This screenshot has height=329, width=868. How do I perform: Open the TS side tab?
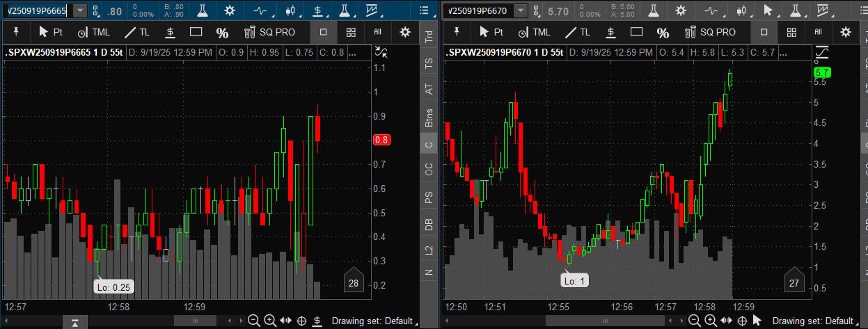click(x=429, y=63)
